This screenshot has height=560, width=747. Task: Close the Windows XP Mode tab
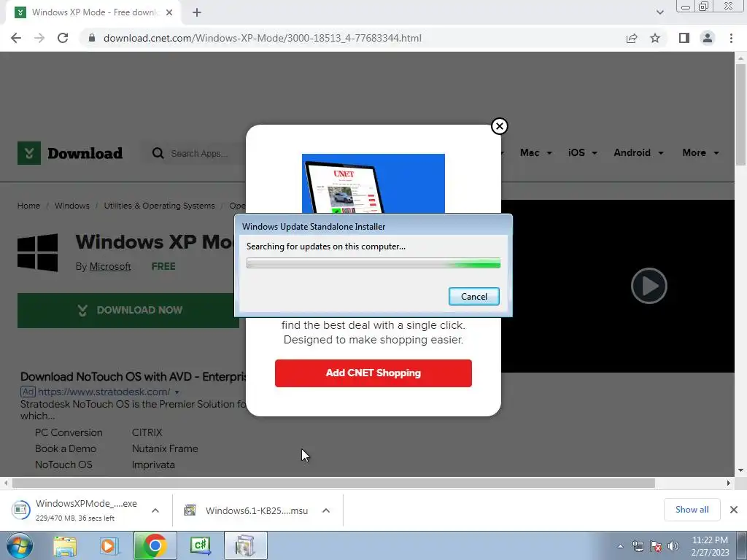point(169,12)
